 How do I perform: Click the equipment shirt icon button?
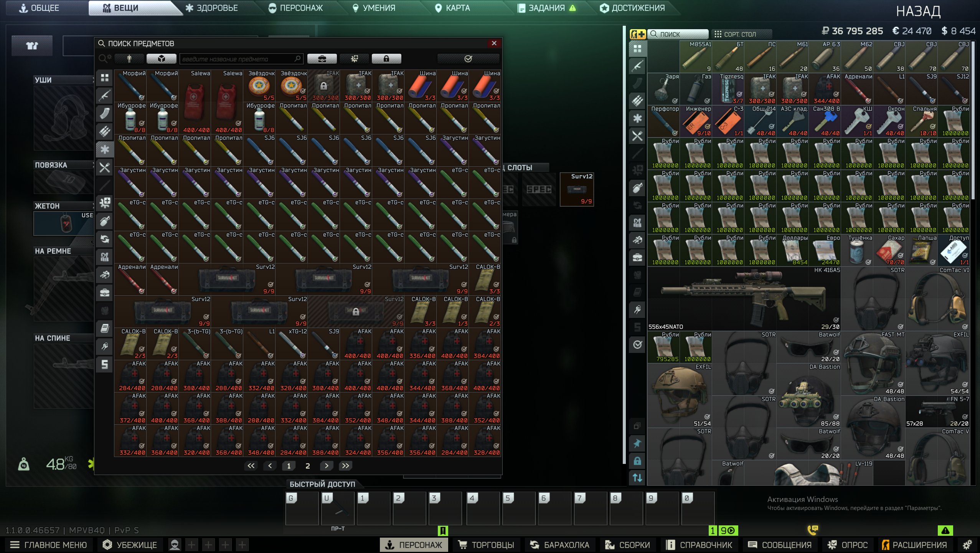point(32,46)
